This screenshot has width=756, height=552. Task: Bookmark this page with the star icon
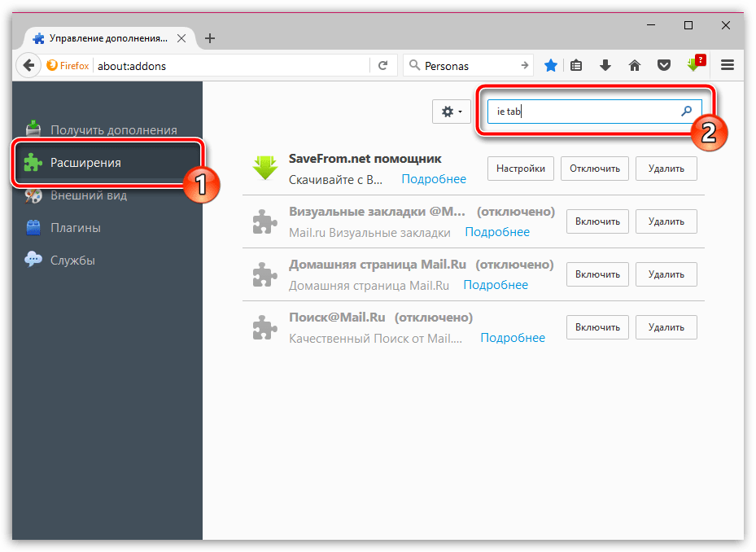coord(550,66)
